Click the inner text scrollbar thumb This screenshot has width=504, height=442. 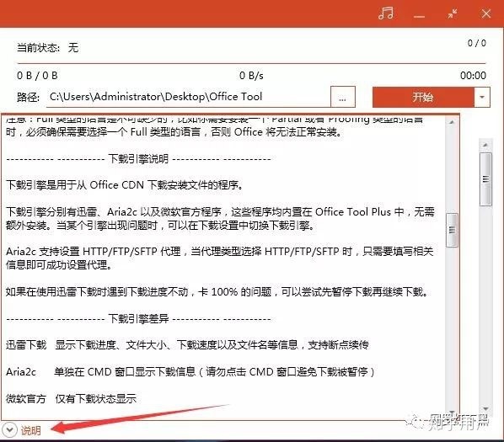coord(452,230)
